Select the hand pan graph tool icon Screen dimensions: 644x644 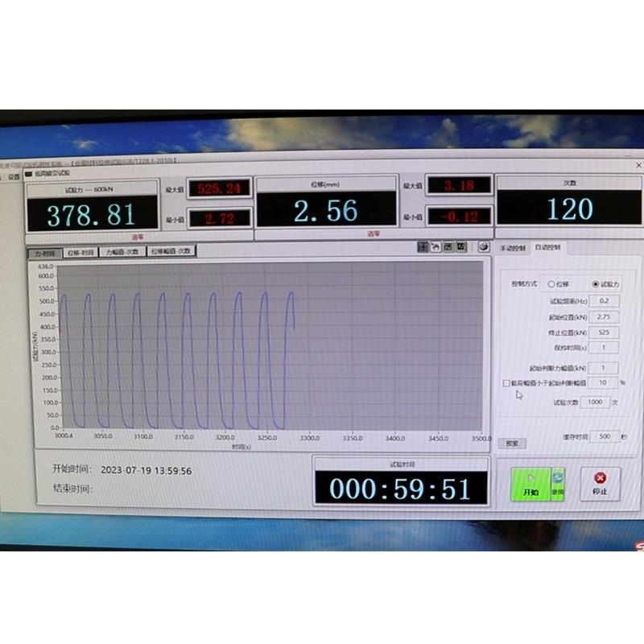[436, 247]
